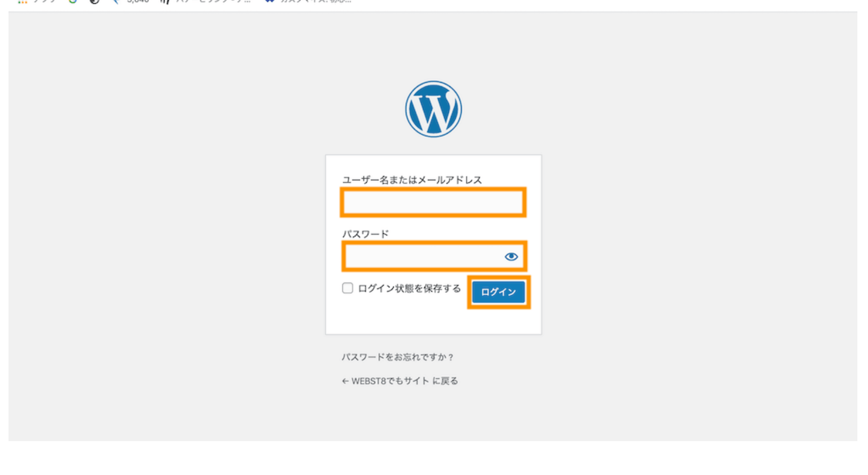
Task: Follow the WEBST8でもサイト に戻る link
Action: tap(404, 381)
